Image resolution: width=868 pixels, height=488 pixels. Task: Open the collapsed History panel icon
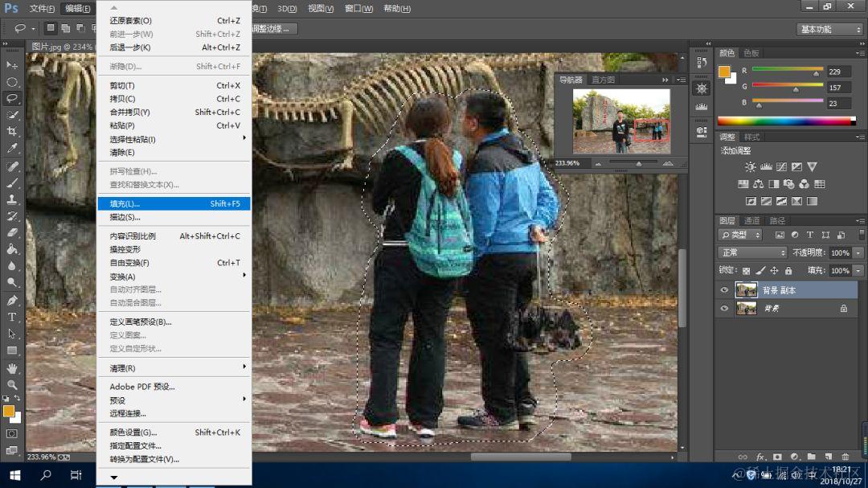(x=702, y=62)
